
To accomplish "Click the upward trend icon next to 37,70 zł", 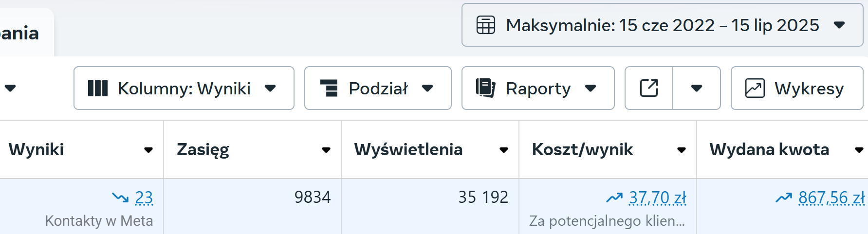I will point(614,198).
